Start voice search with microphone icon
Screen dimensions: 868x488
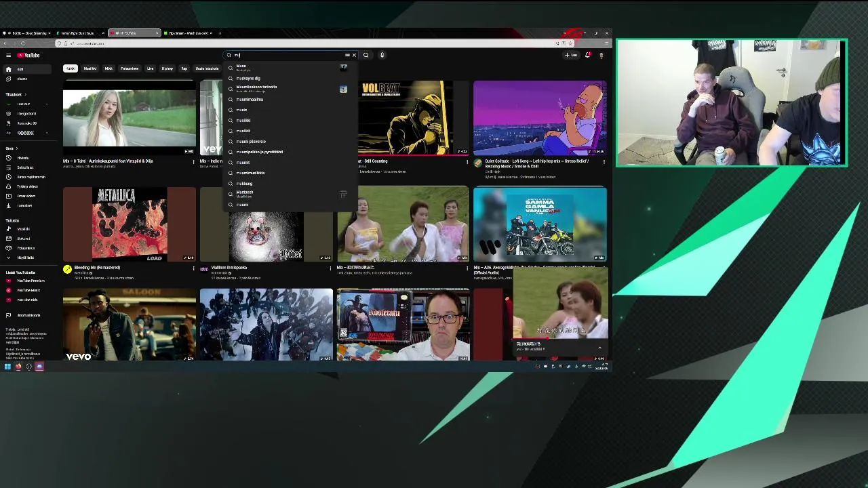click(382, 55)
